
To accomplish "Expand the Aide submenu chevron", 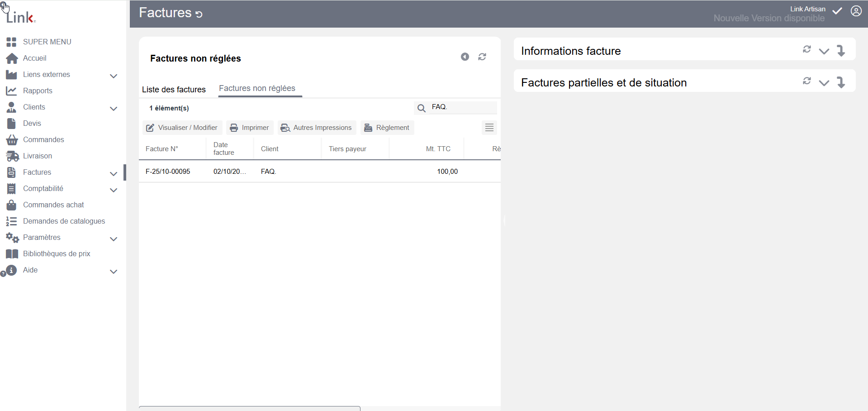I will 114,272.
